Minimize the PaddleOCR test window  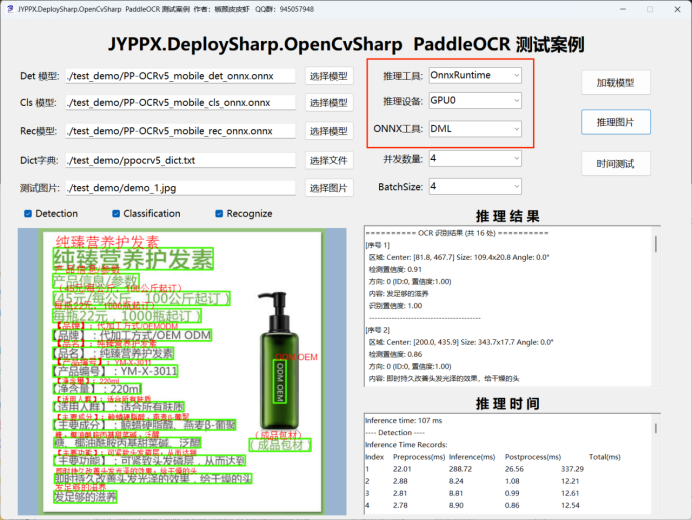pos(619,9)
